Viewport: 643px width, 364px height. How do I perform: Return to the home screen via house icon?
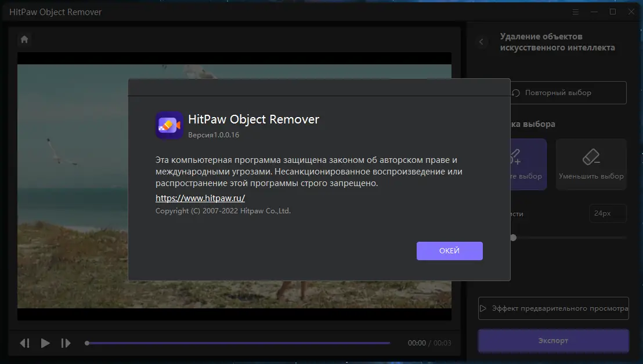pos(23,39)
